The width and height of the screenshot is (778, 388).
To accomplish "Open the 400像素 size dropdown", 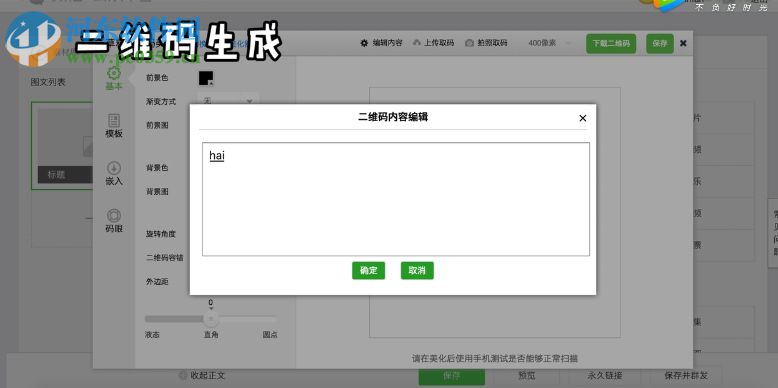I will [549, 43].
